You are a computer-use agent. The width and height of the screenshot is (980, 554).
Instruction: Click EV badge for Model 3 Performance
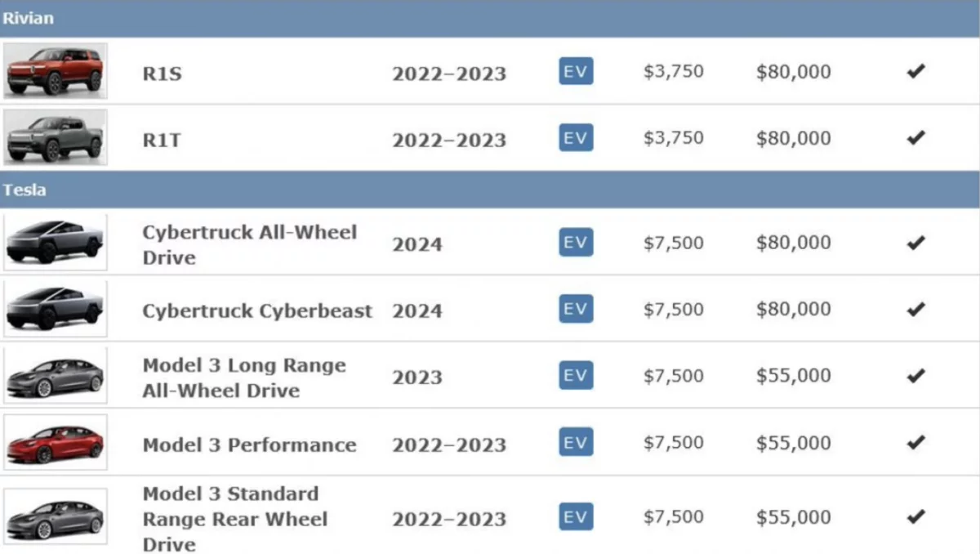coord(576,442)
